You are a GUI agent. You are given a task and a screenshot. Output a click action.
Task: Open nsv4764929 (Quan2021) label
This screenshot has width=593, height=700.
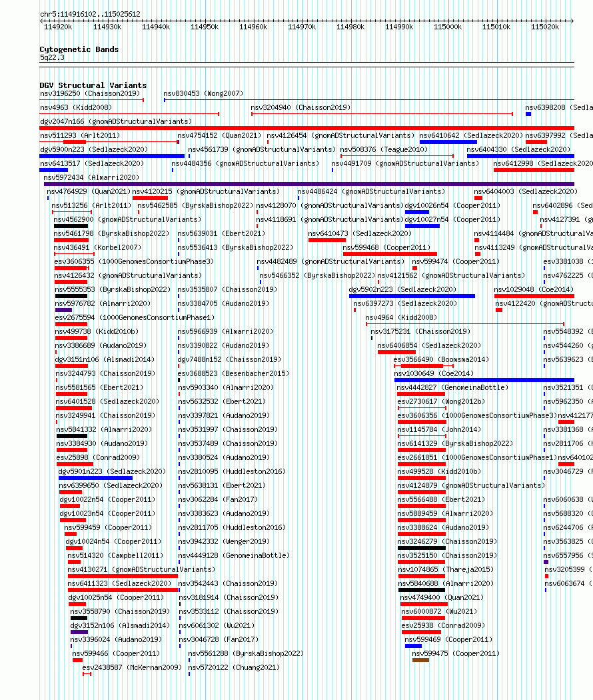click(x=89, y=191)
